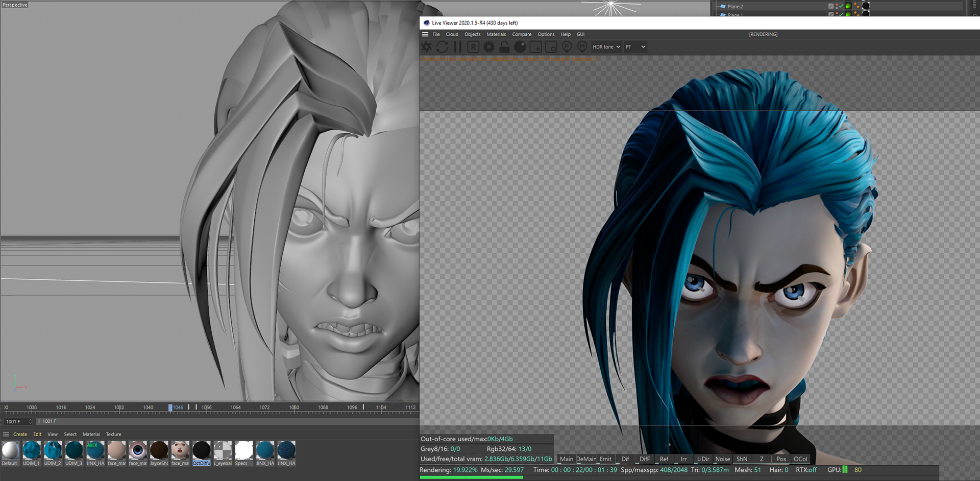The image size is (980, 481).
Task: Select the Pos render pass tab
Action: coord(781,459)
